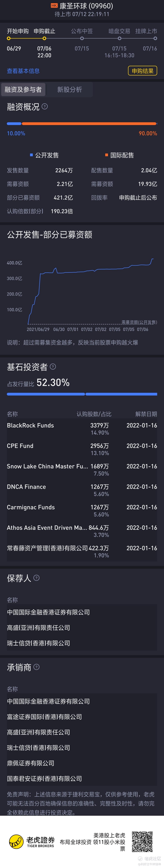
Task: Tap the 挂牌上市 timeline node
Action: [x=155, y=38]
